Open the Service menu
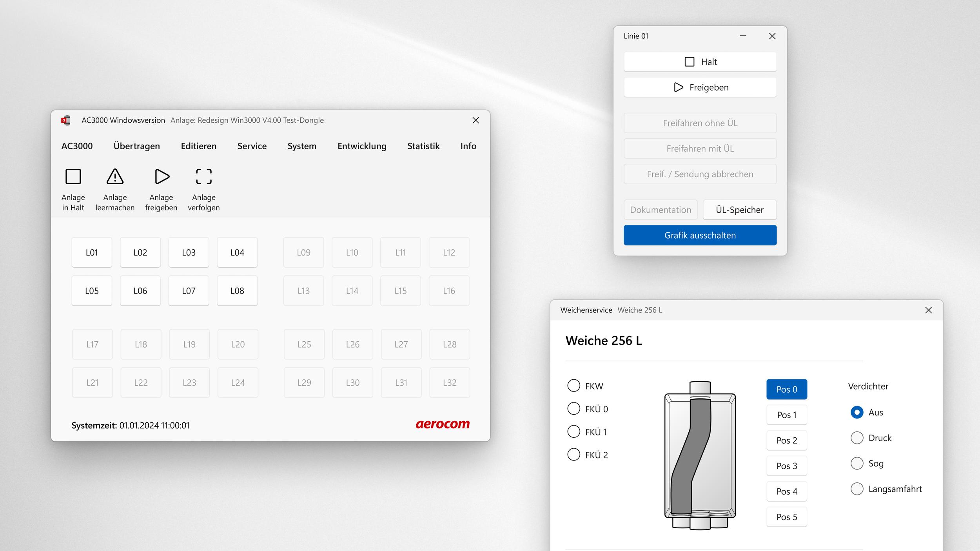The width and height of the screenshot is (980, 551). tap(252, 146)
